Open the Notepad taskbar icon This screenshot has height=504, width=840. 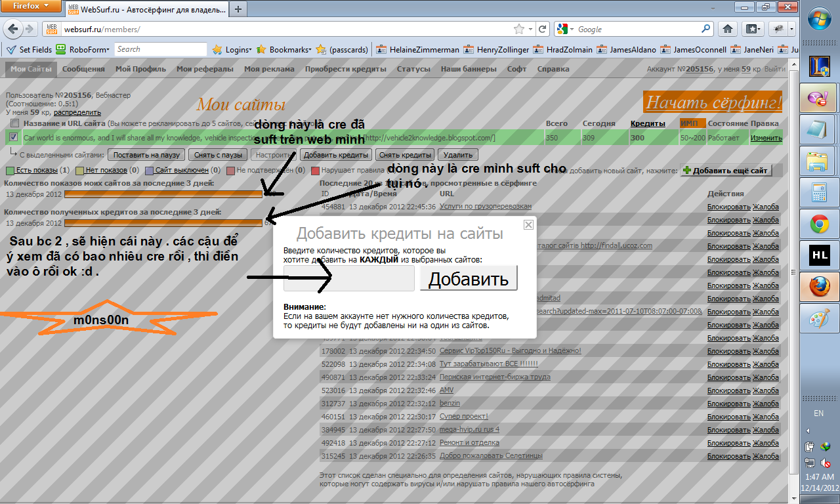click(818, 130)
